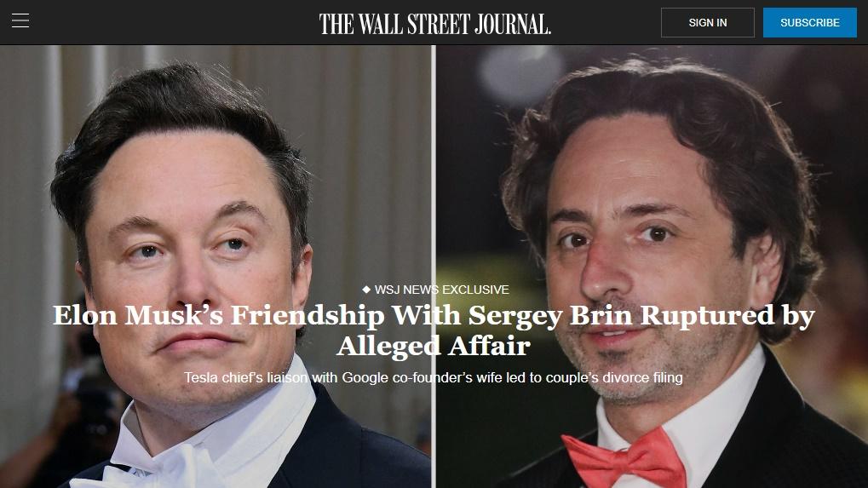Screen dimensions: 868x488
Task: Click the word 'Ruptured' in the headline
Action: coord(708,316)
